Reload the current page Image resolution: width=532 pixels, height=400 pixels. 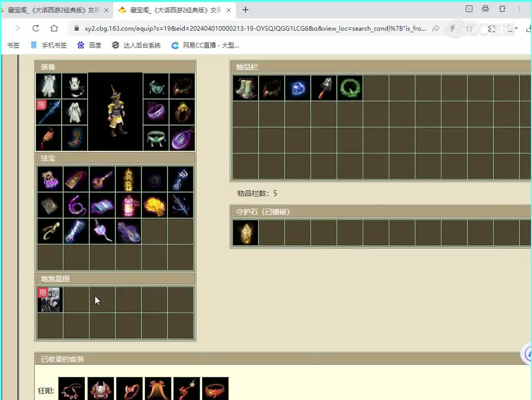click(x=36, y=29)
